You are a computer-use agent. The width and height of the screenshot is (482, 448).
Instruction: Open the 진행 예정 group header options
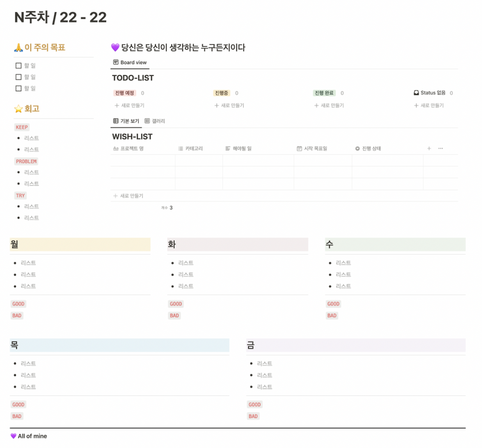(x=124, y=93)
